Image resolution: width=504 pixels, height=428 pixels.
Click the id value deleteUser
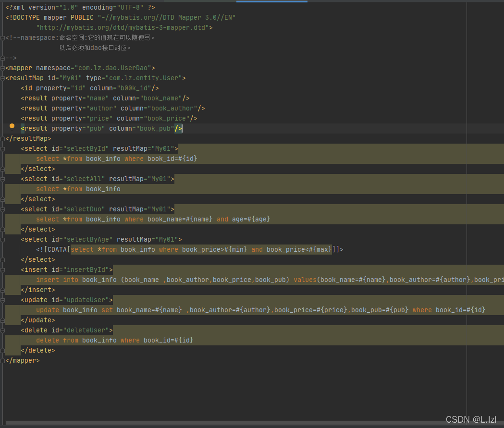click(86, 330)
